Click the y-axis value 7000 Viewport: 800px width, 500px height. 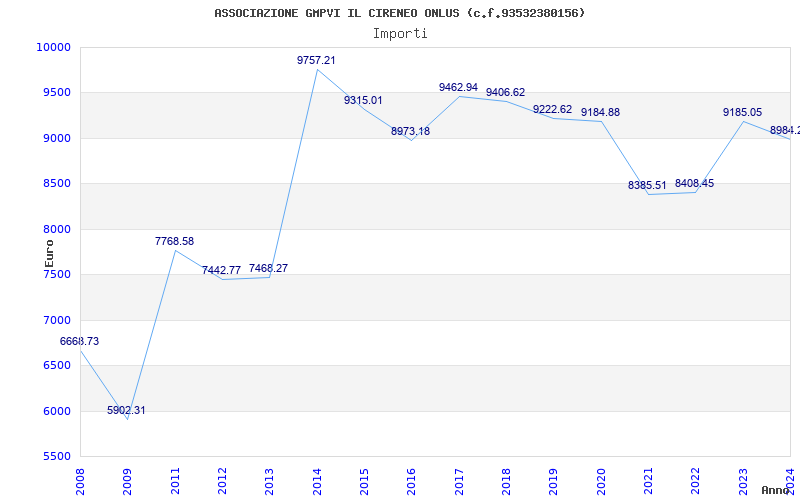click(56, 320)
